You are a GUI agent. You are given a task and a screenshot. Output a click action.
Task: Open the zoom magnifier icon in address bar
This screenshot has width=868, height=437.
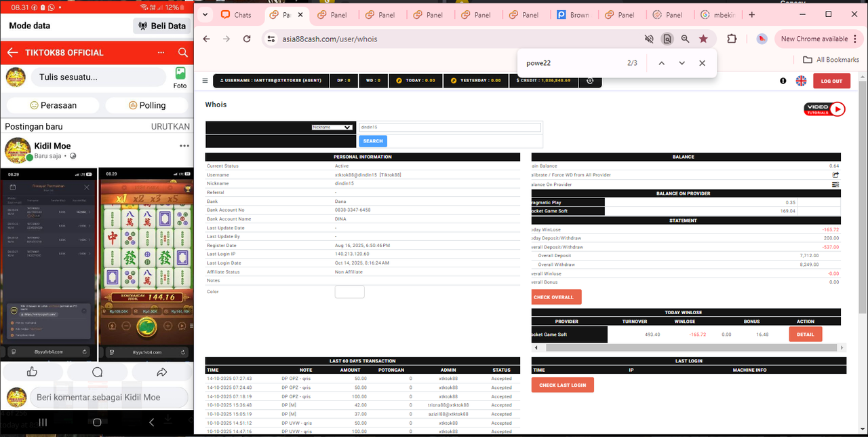coord(686,39)
